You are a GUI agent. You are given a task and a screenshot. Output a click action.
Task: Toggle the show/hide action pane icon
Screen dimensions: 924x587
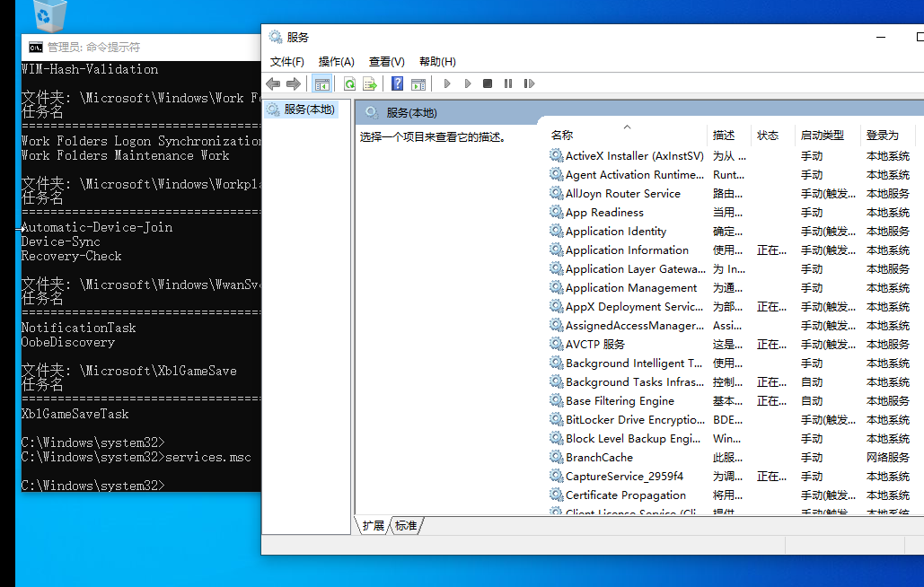418,83
